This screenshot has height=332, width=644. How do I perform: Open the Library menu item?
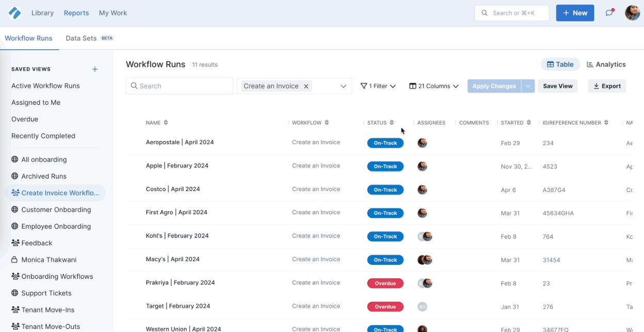[42, 13]
